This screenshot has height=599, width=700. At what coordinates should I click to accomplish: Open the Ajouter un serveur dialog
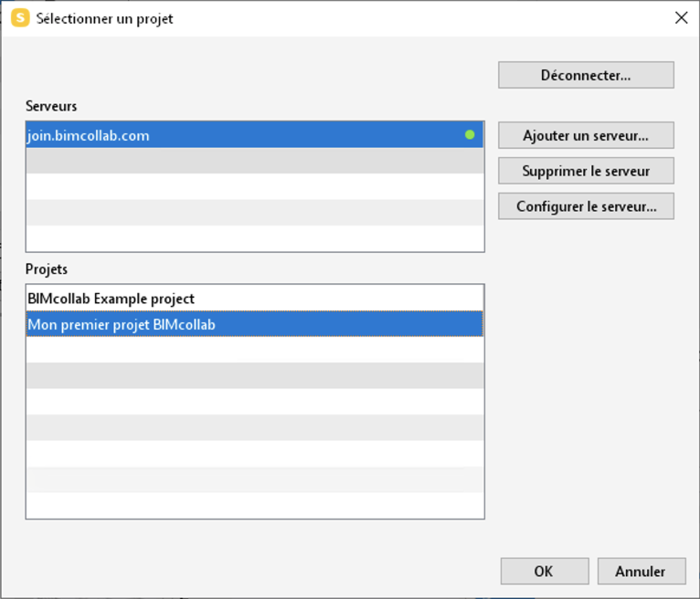[586, 135]
